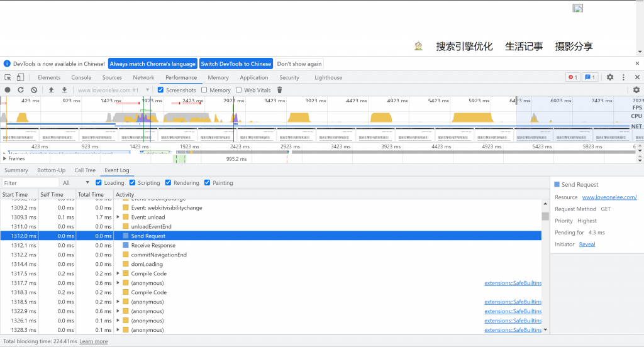Save the profile using the download arrow

(x=65, y=90)
